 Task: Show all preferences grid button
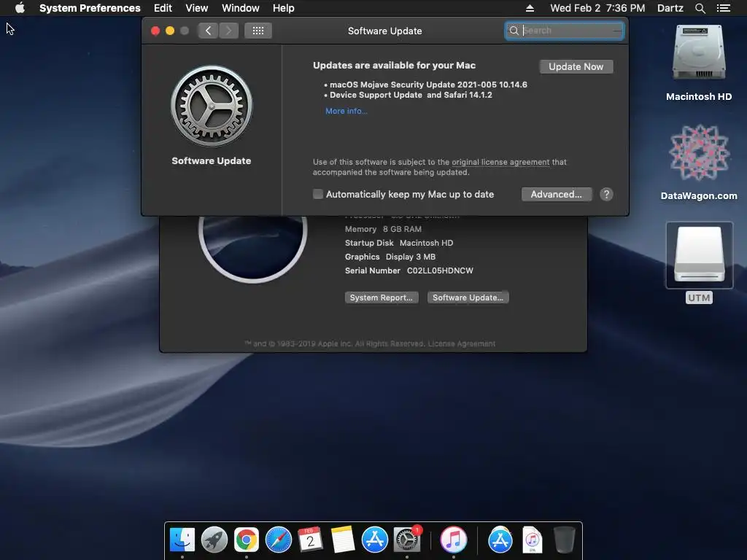[258, 31]
